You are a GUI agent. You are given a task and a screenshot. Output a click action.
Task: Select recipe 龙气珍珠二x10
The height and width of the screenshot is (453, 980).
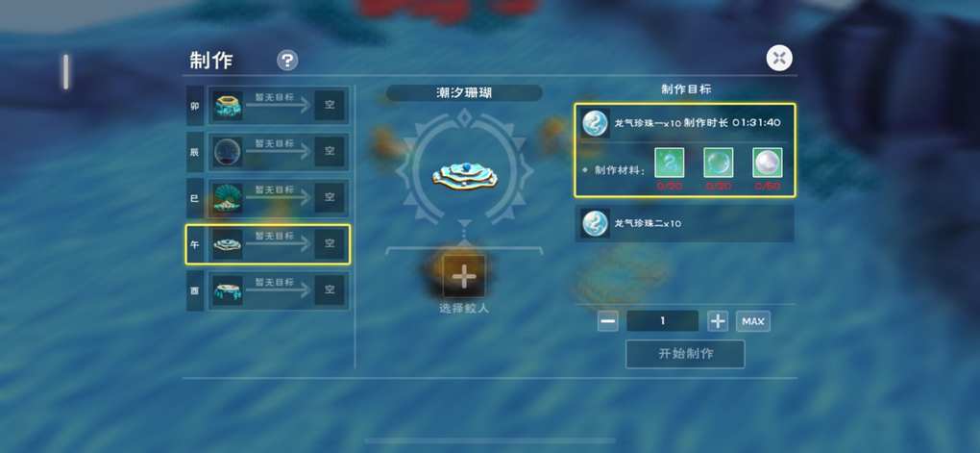pos(684,223)
